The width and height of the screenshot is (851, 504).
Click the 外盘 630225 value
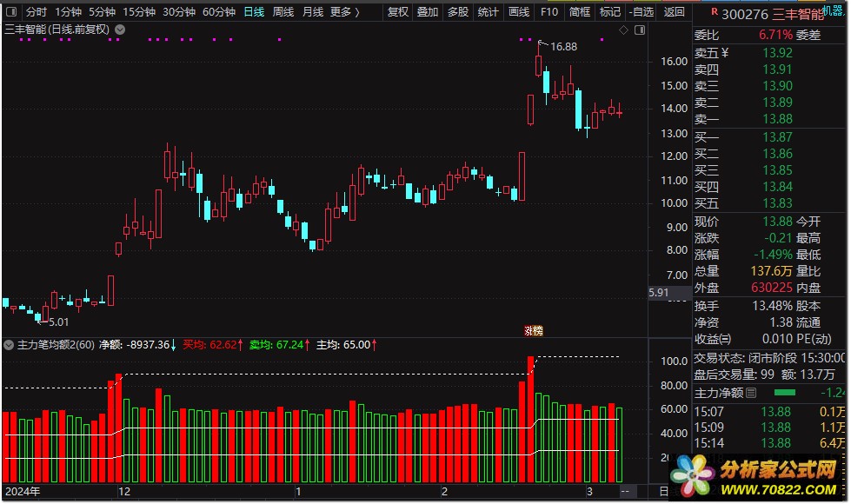coord(772,288)
